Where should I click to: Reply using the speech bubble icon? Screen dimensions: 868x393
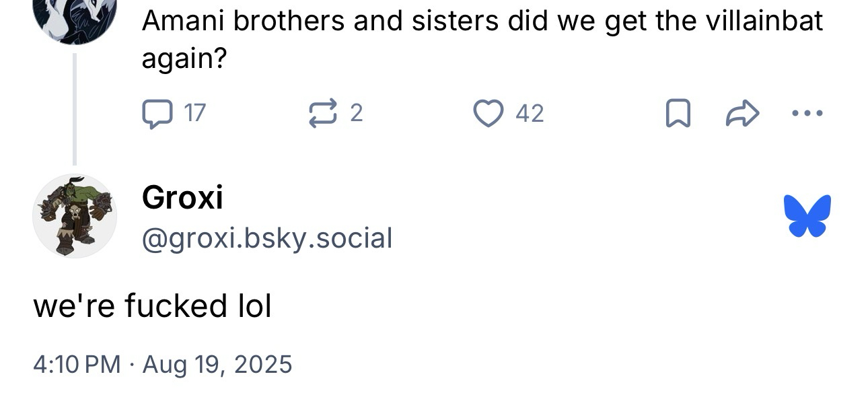(x=156, y=113)
